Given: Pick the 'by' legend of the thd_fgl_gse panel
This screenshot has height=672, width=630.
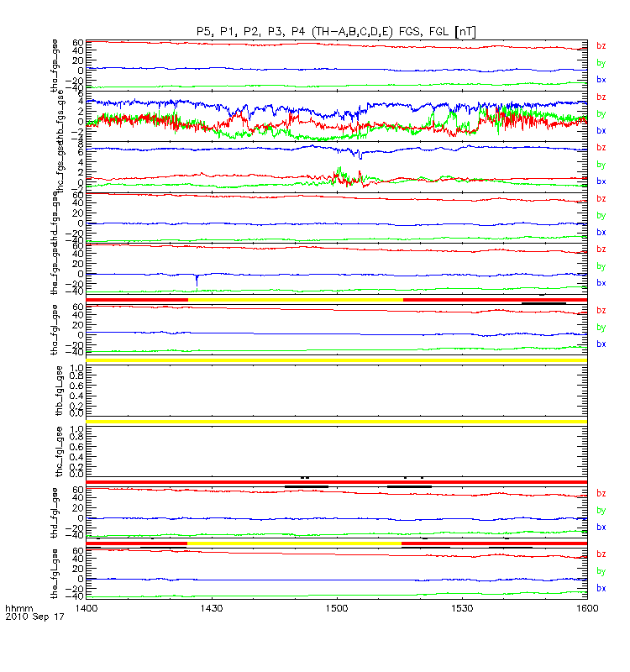Looking at the screenshot, I should click(x=601, y=511).
